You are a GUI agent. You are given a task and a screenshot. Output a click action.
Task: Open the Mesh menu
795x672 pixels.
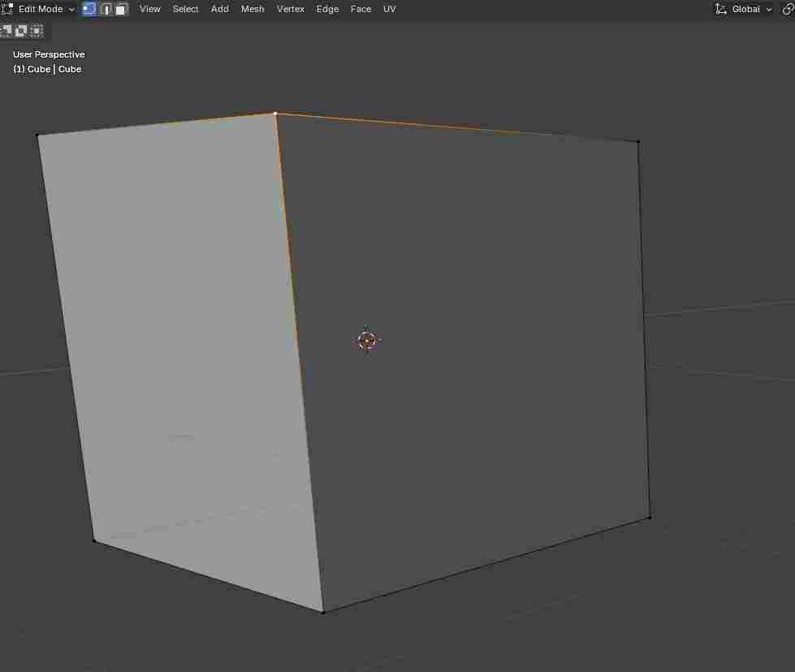click(x=253, y=9)
